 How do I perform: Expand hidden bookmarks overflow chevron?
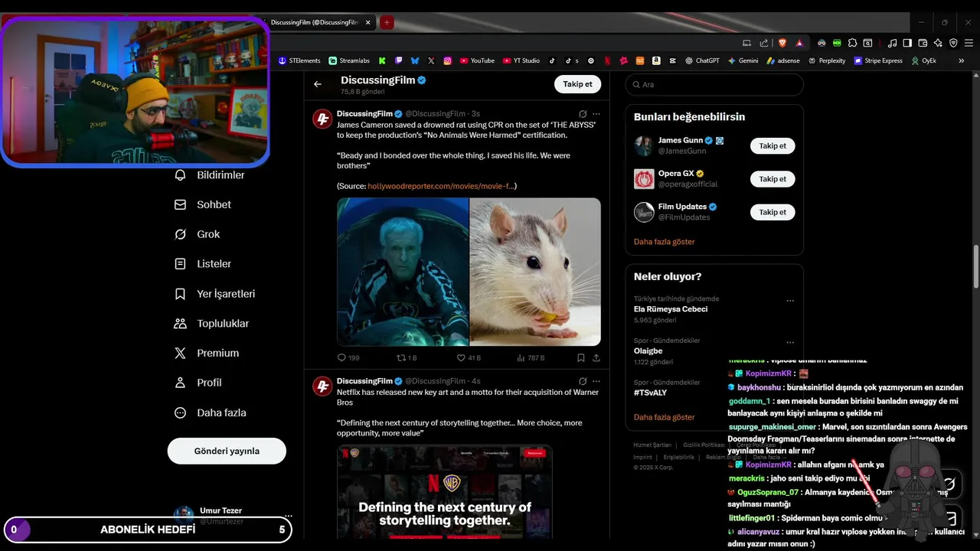click(962, 60)
